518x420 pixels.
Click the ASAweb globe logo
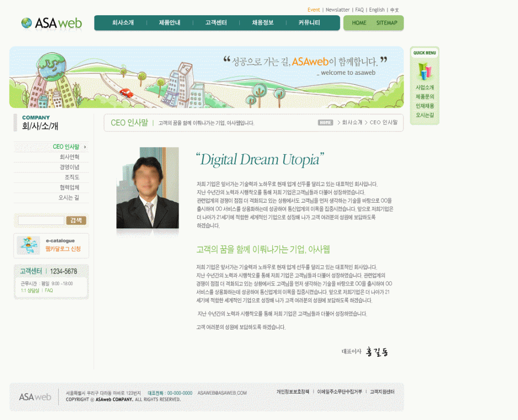click(x=27, y=23)
